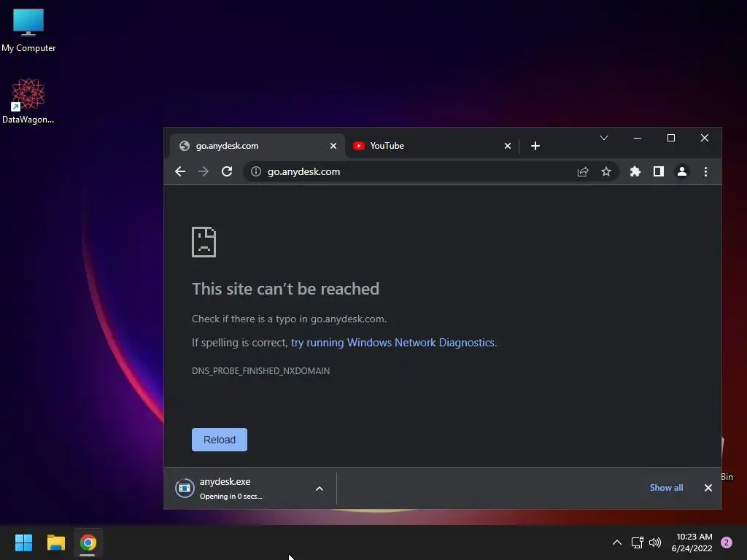
Task: Open Windows Network Diagnostics link
Action: click(394, 343)
